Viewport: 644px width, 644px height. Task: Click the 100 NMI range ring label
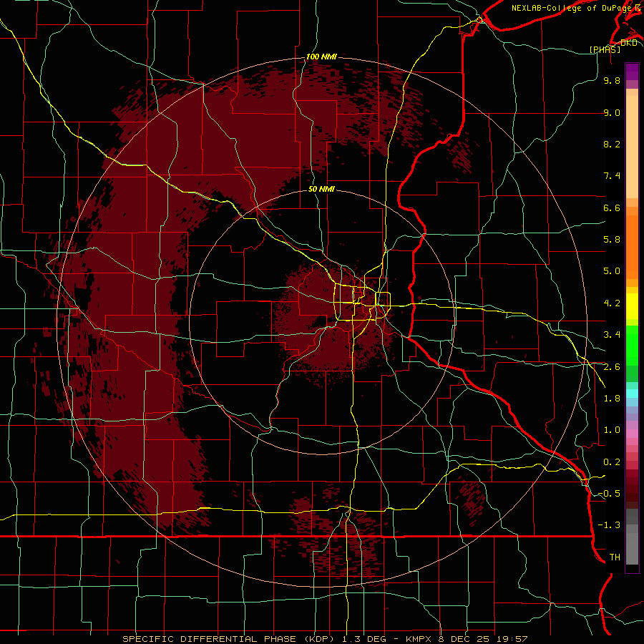point(321,57)
